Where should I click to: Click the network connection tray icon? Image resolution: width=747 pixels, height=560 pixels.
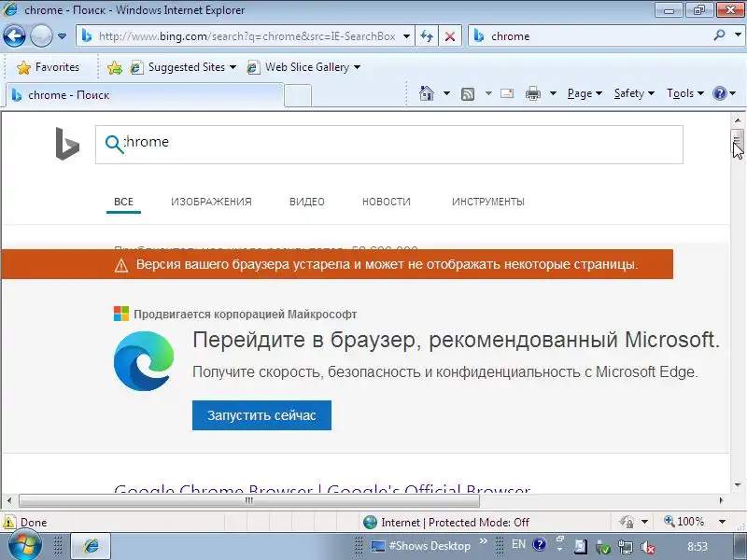point(625,547)
